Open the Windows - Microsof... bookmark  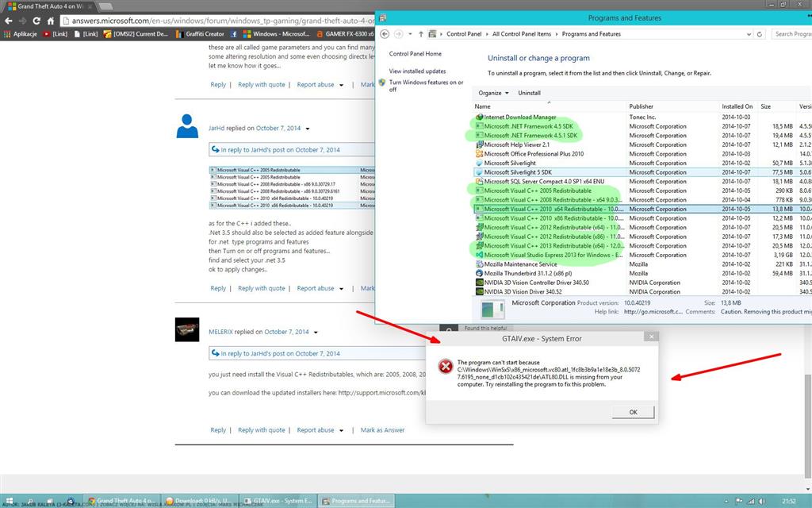[276, 33]
